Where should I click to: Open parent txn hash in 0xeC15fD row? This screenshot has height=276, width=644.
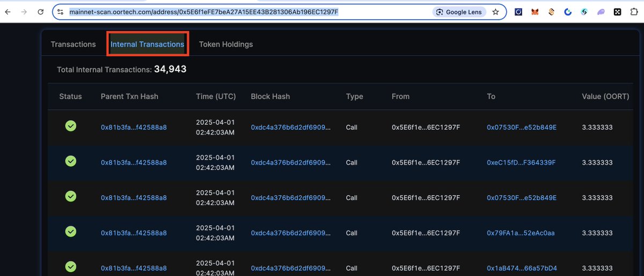point(134,162)
